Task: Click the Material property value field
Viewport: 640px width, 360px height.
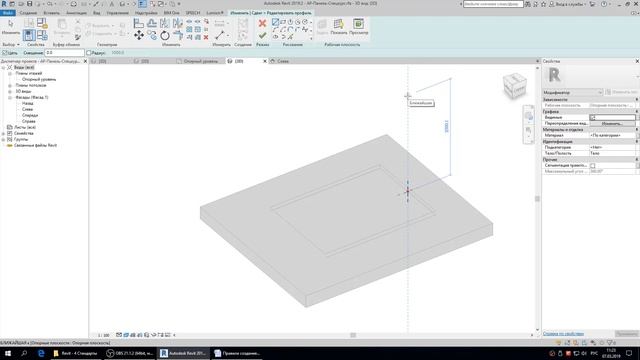Action: pos(612,136)
